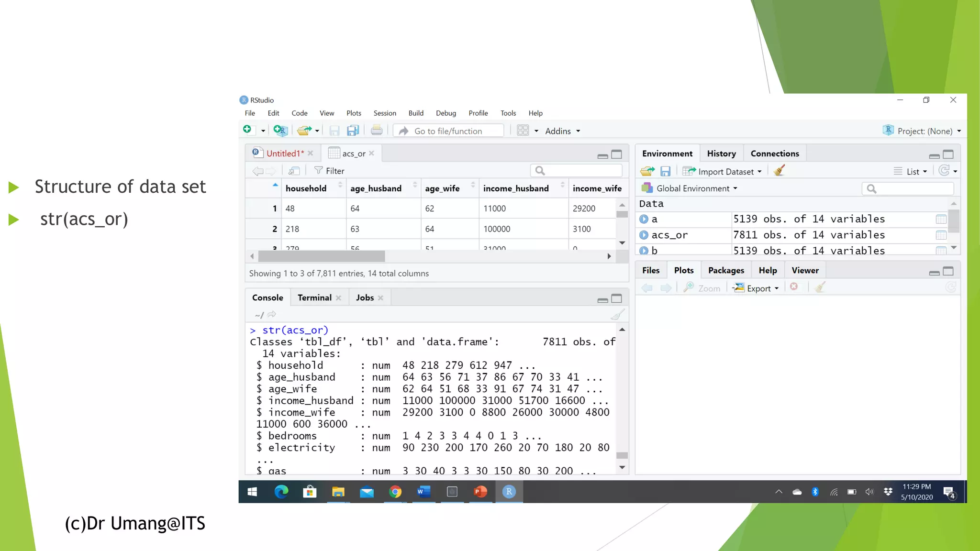
Task: Open the Profile menu
Action: coord(478,113)
